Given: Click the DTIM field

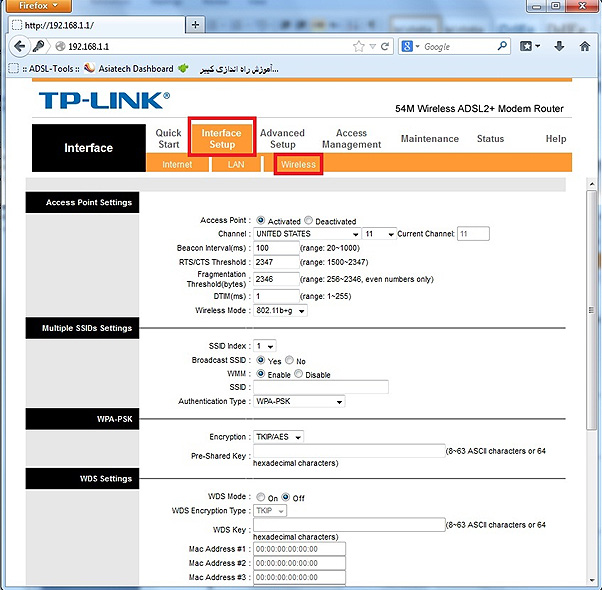Looking at the screenshot, I should click(276, 296).
